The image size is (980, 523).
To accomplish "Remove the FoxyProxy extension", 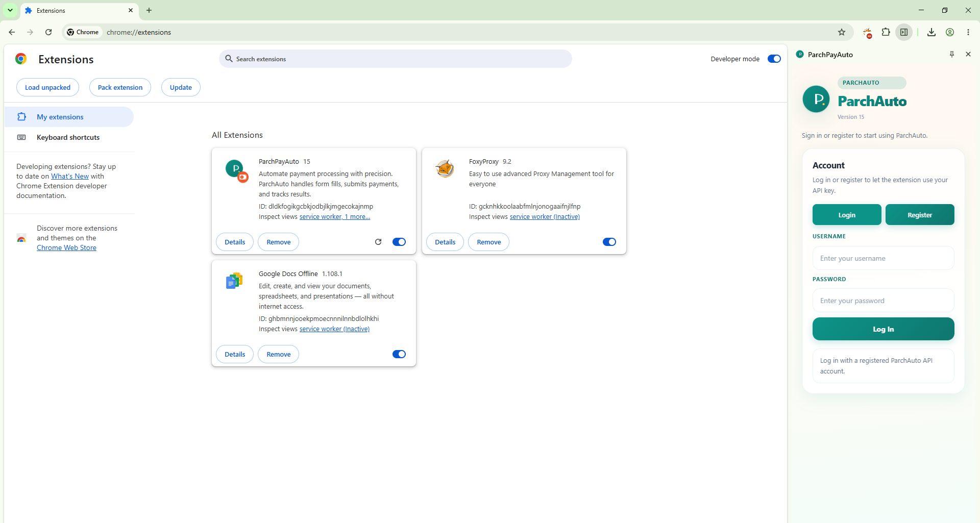I will coord(489,242).
